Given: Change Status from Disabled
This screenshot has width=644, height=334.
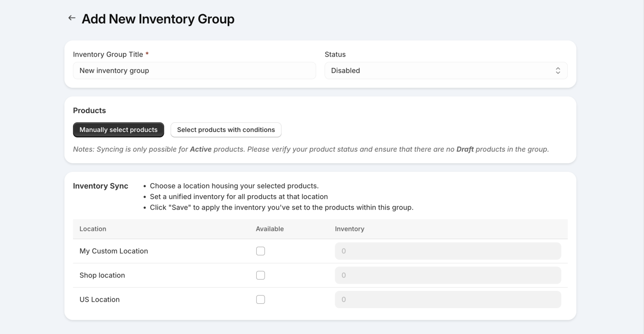Looking at the screenshot, I should click(446, 70).
